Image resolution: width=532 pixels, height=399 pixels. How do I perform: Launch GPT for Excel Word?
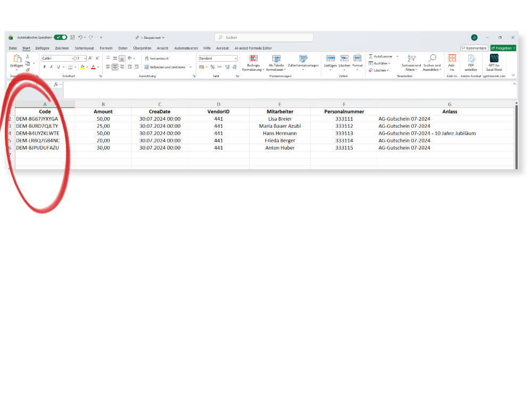[x=494, y=59]
